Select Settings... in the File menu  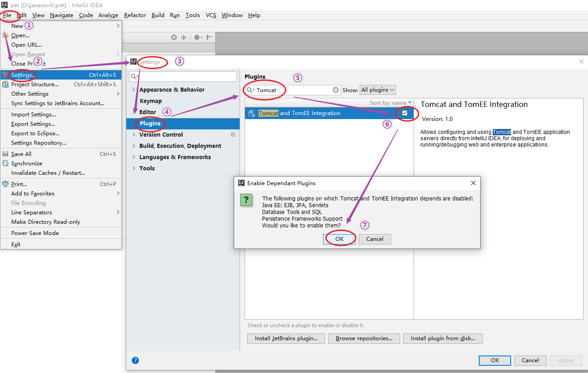coord(61,75)
